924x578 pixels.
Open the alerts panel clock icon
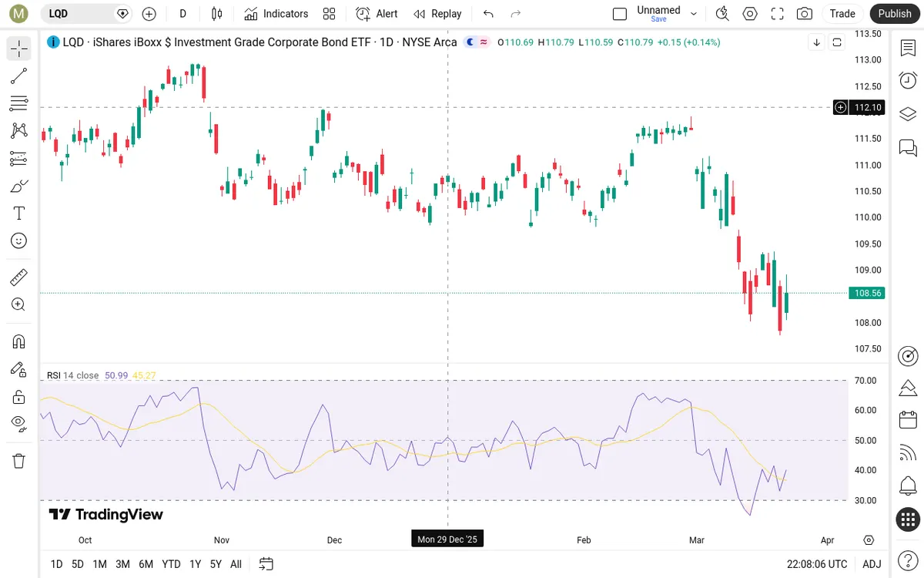click(x=908, y=80)
